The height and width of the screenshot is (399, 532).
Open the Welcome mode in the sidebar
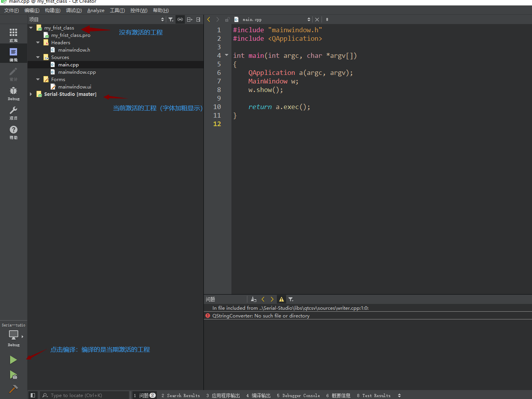point(13,35)
